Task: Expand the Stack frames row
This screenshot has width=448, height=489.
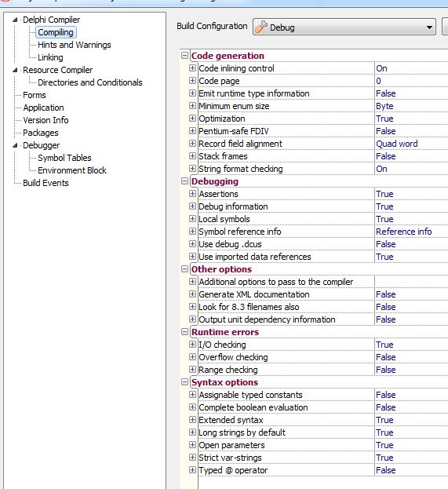Action: pos(193,156)
